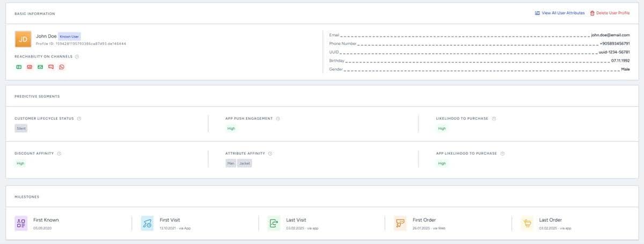
Task: Click the gender value Male
Action: [625, 69]
